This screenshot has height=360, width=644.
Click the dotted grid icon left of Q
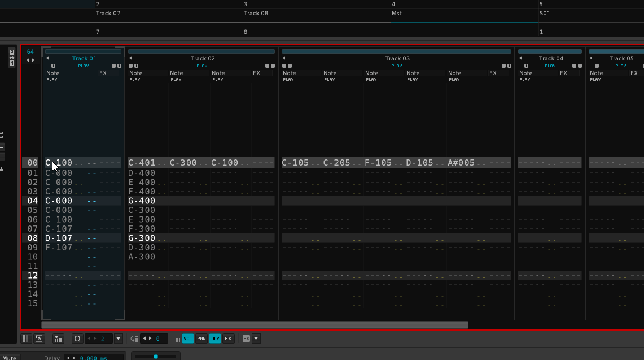pyautogui.click(x=58, y=339)
